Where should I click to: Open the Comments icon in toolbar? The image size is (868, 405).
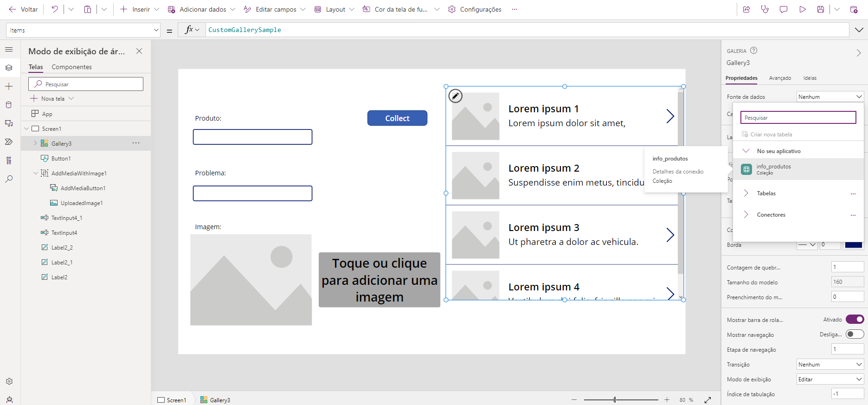click(x=784, y=9)
